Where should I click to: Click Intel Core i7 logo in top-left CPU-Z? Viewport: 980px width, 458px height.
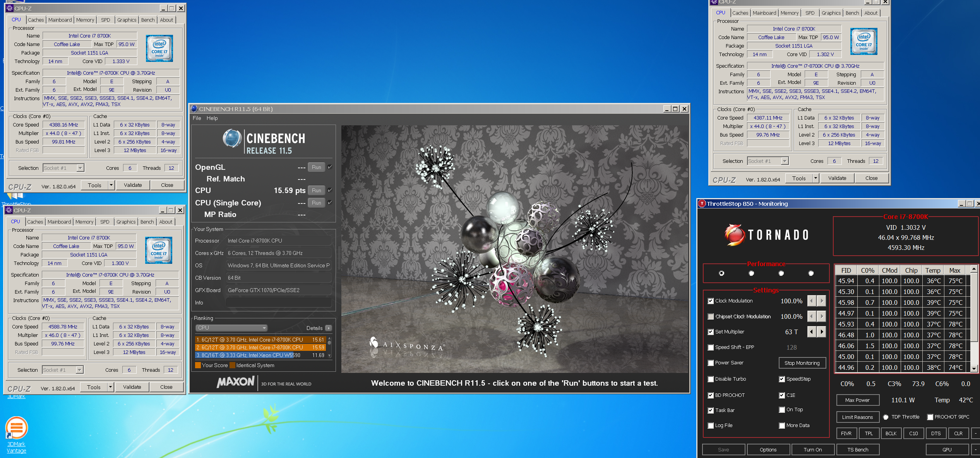(159, 48)
